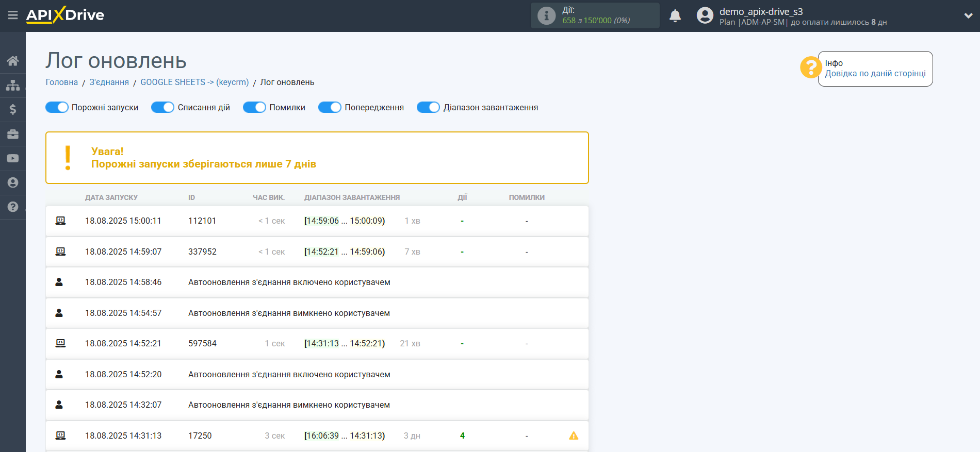This screenshot has height=452, width=980.
Task: Click the robot icon of run 17250
Action: click(60, 436)
